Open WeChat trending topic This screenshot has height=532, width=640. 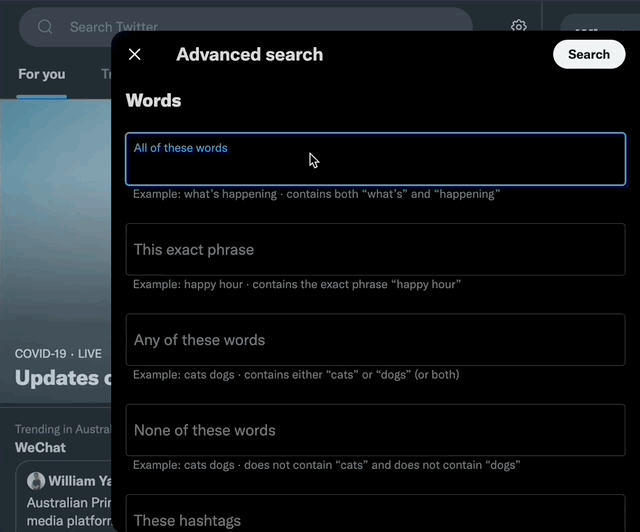point(40,447)
